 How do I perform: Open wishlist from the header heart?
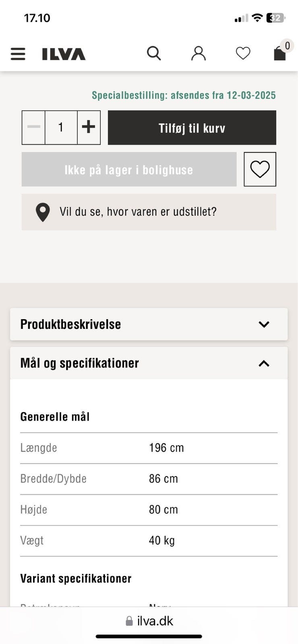[x=243, y=53]
